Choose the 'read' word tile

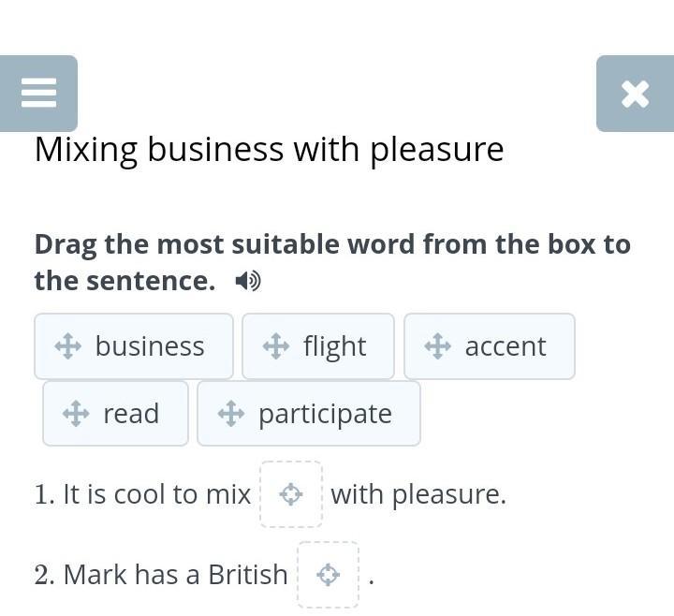point(130,414)
